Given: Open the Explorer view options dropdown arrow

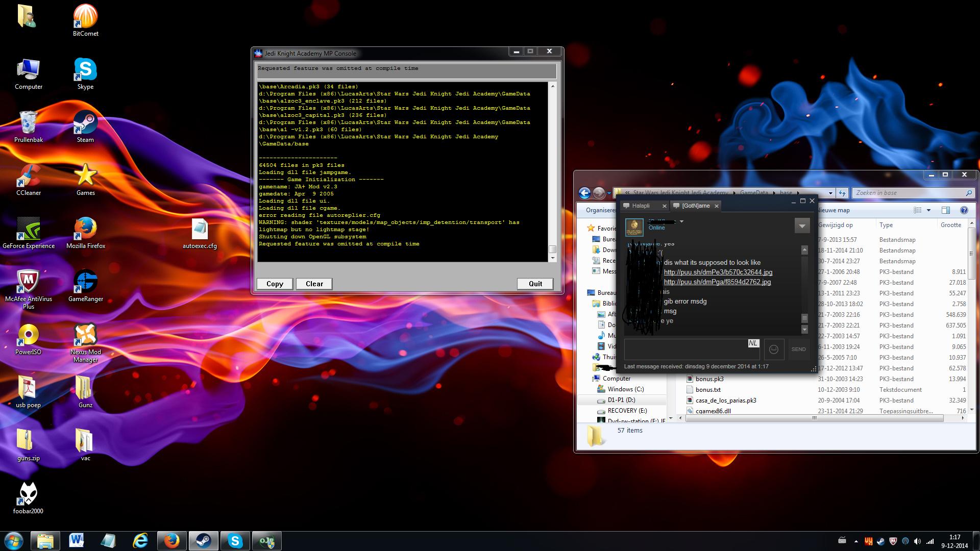Looking at the screenshot, I should click(928, 210).
